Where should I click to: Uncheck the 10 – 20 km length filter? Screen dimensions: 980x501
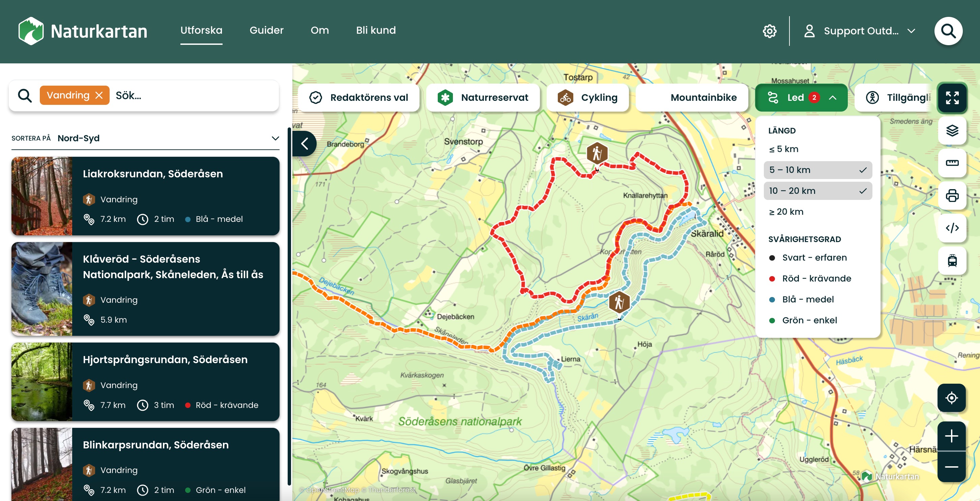[x=817, y=191]
